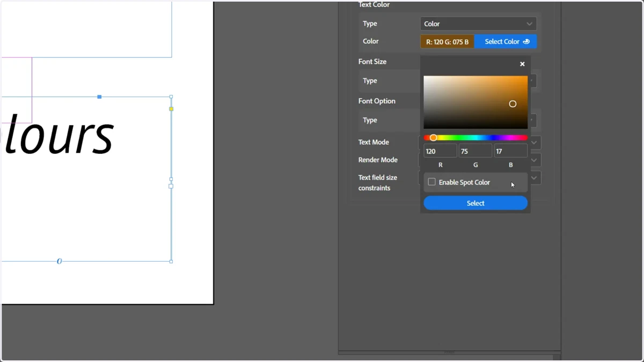Expand the Render Mode dropdown arrow
Screen dimensions: 644x362
[x=534, y=160]
